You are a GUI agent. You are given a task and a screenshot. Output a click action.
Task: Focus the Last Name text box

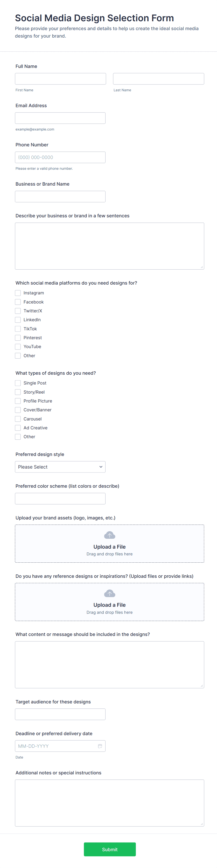pos(158,79)
